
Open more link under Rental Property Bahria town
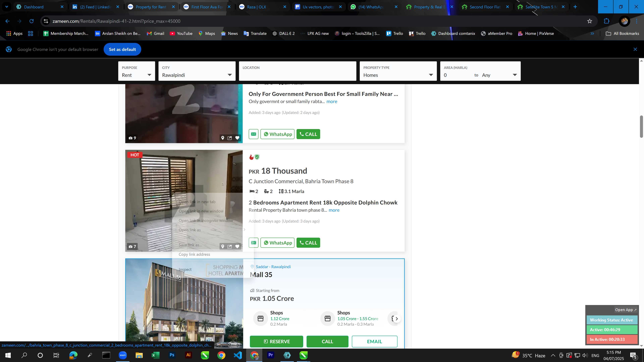coord(334,210)
